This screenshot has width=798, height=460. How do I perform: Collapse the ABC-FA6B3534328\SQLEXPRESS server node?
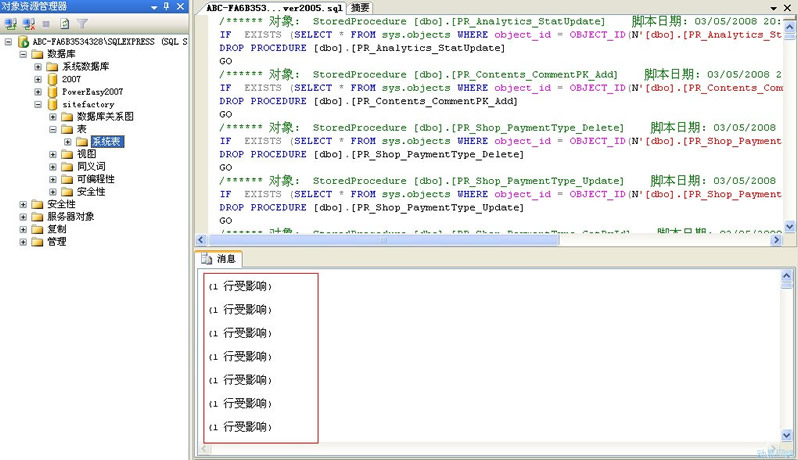click(x=8, y=41)
